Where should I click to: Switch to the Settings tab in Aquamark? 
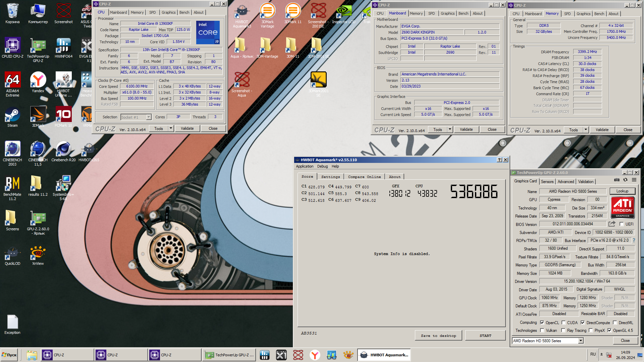tap(330, 177)
